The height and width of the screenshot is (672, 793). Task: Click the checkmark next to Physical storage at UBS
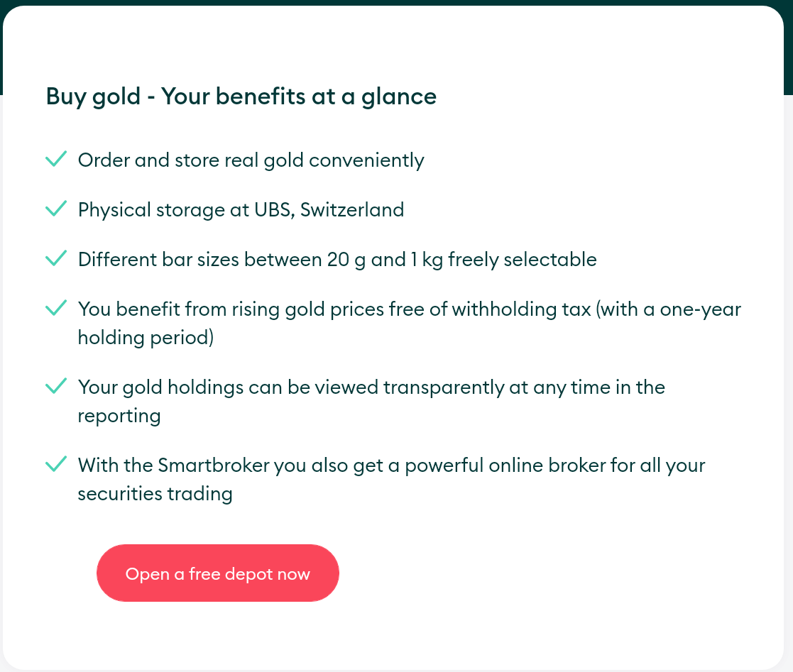click(56, 208)
